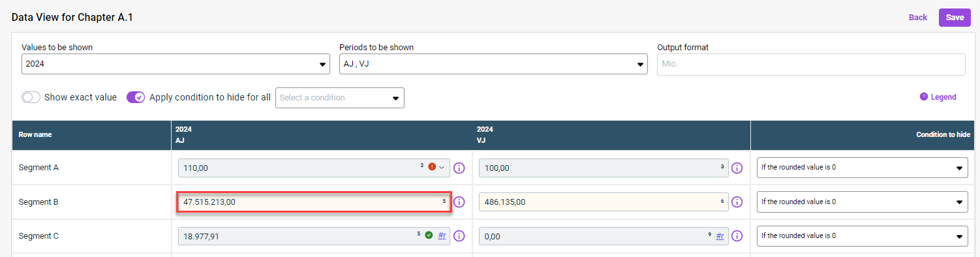Toggle Apply condition to hide for all switch
Image resolution: width=980 pixels, height=257 pixels.
[x=136, y=97]
